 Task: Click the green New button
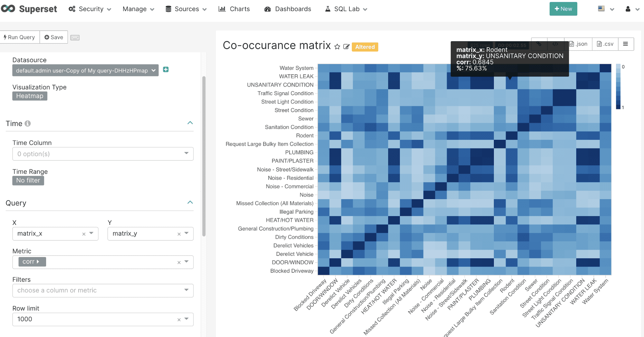[x=563, y=9]
